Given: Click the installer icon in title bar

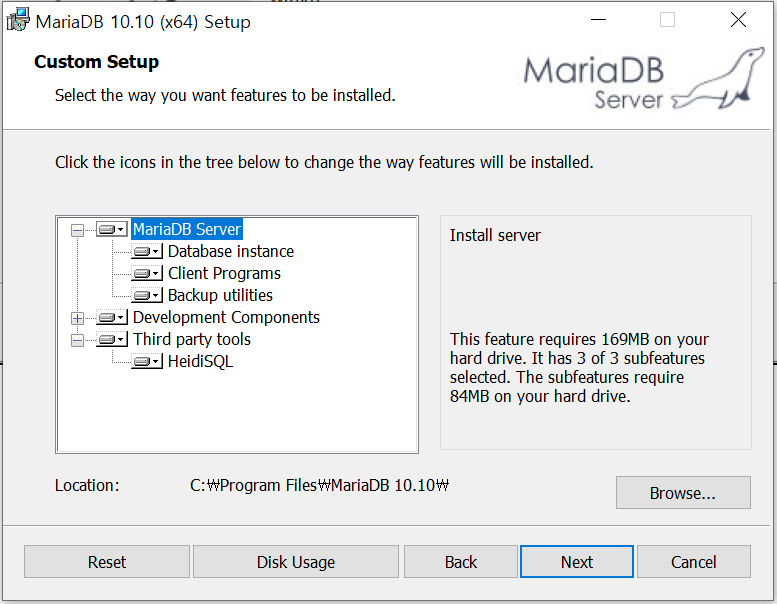Looking at the screenshot, I should [18, 20].
